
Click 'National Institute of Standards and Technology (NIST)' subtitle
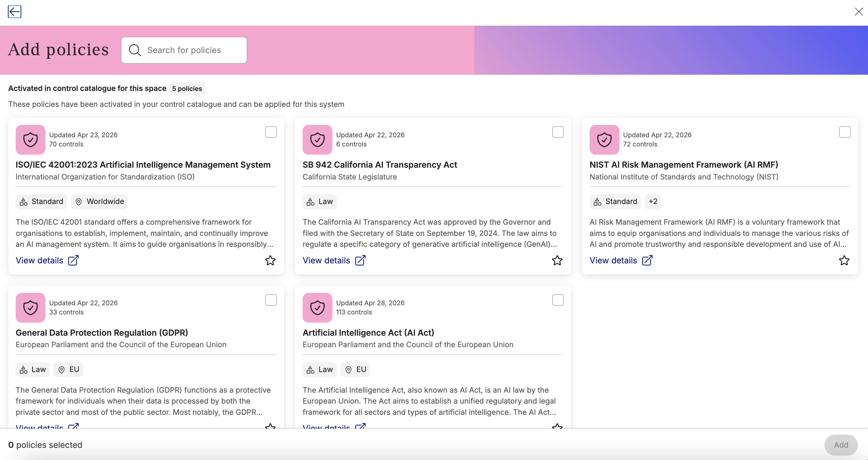pos(684,177)
